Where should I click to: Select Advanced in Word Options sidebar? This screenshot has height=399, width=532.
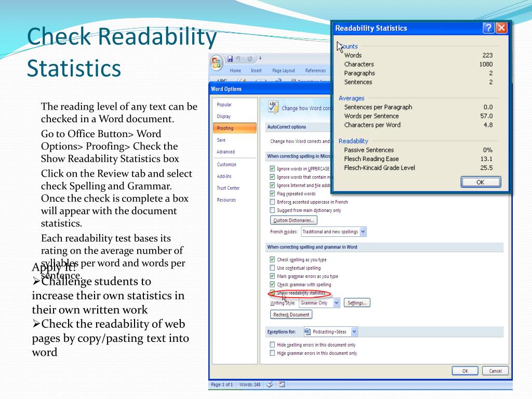point(234,152)
